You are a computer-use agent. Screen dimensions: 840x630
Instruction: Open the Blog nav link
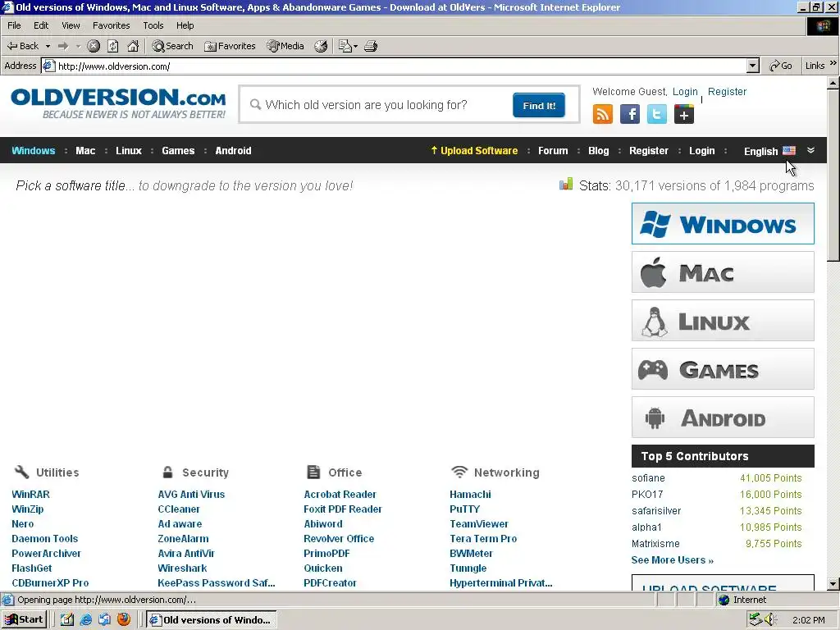click(598, 151)
